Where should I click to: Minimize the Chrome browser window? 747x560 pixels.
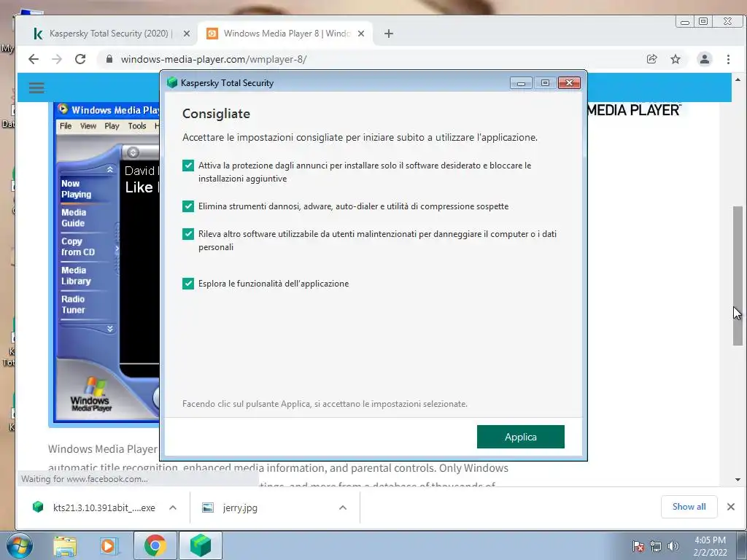pos(685,21)
